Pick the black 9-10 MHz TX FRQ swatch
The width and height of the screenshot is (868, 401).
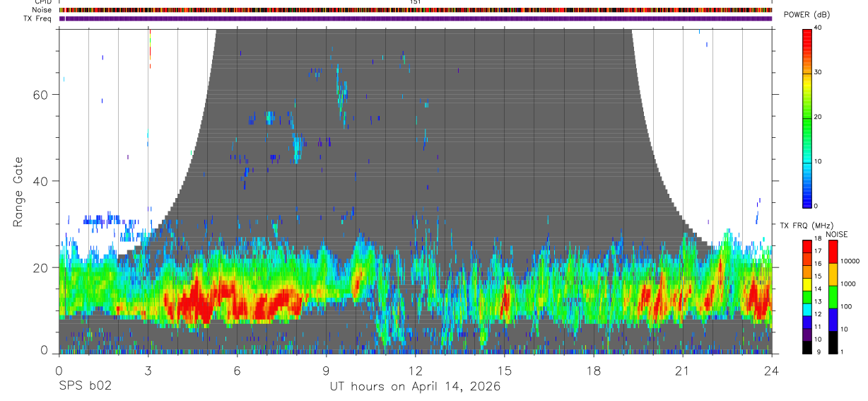click(x=807, y=347)
